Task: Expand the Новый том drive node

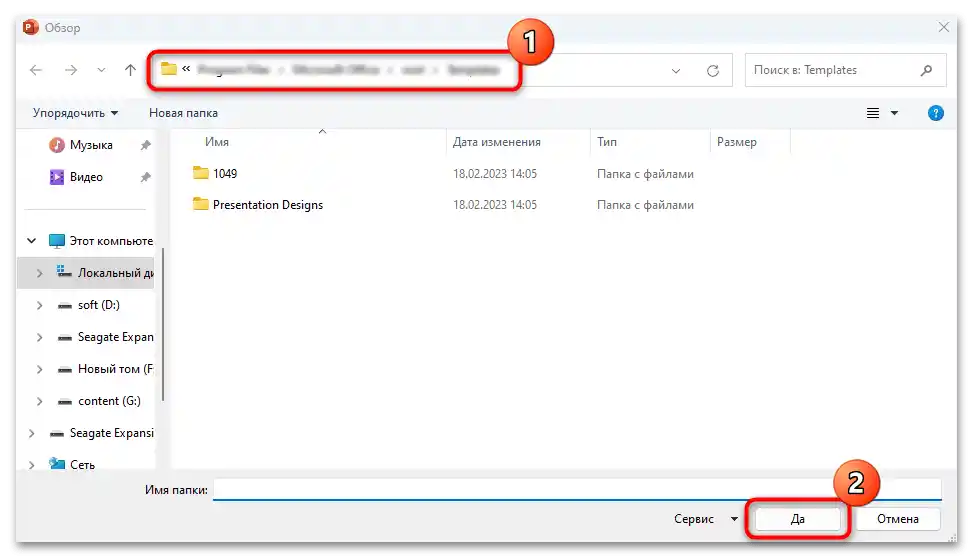Action: point(40,369)
